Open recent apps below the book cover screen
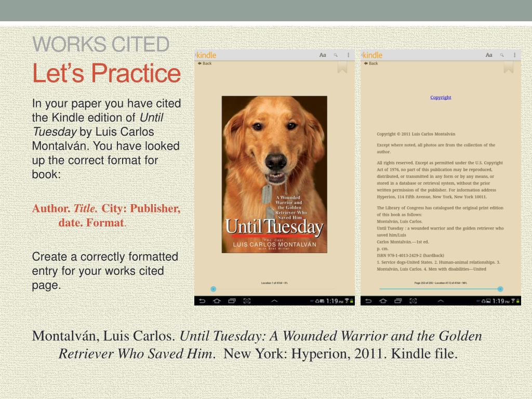 click(232, 301)
